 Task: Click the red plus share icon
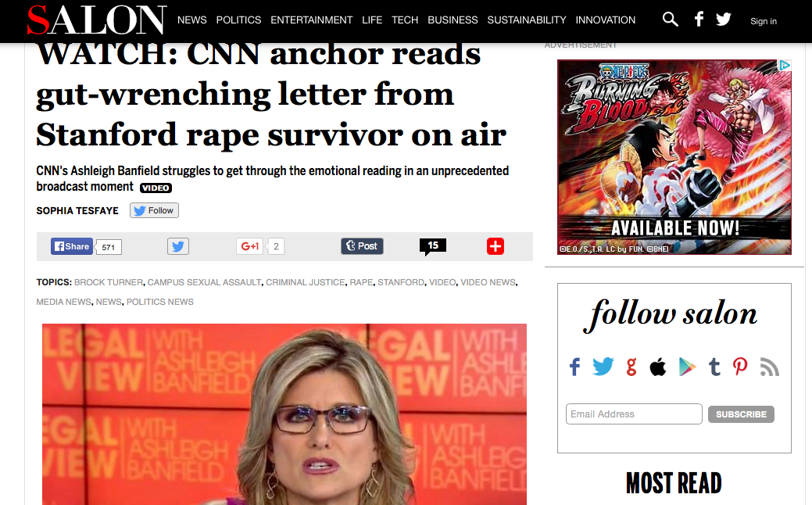tap(495, 246)
